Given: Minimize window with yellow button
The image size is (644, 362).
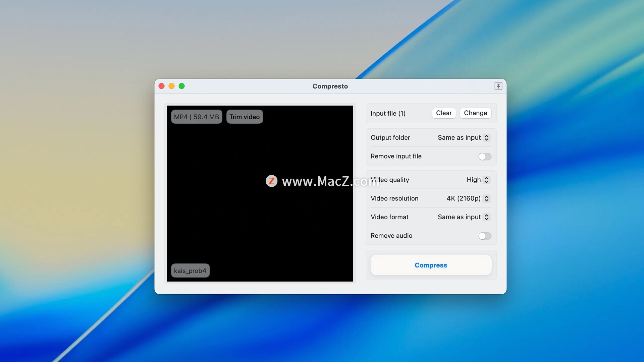Looking at the screenshot, I should click(171, 86).
